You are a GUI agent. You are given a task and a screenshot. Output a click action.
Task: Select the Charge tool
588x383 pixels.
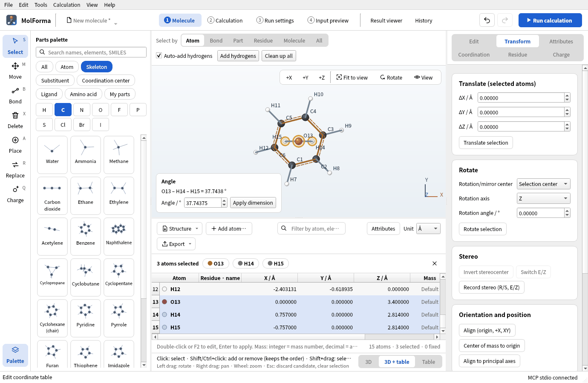15,194
